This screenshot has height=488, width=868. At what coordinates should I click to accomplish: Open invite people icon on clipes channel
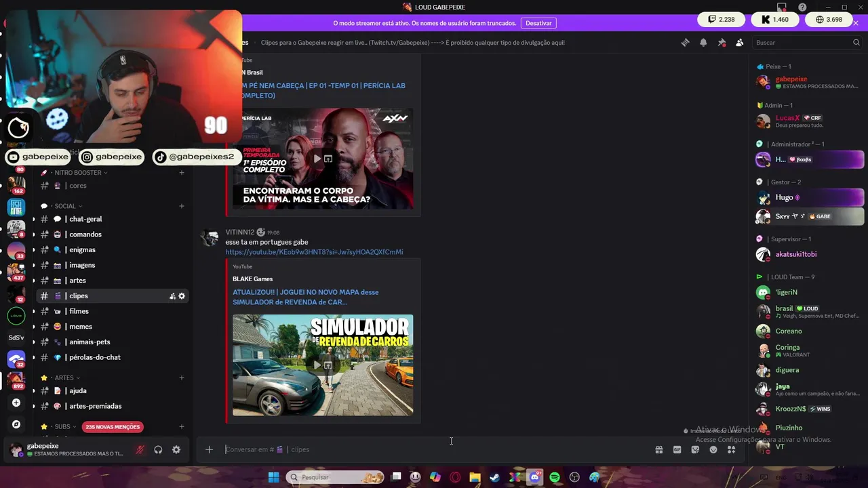click(x=172, y=296)
